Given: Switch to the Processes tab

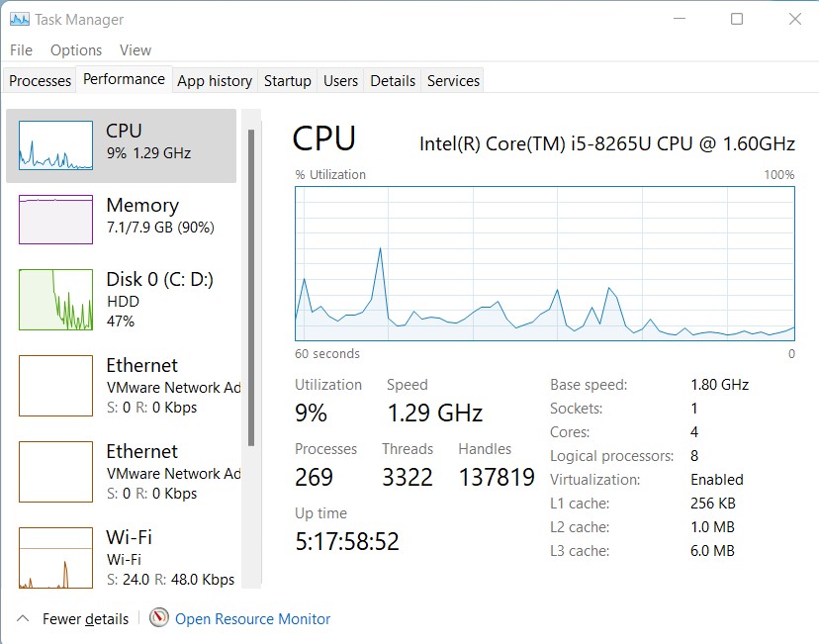Looking at the screenshot, I should pyautogui.click(x=39, y=80).
